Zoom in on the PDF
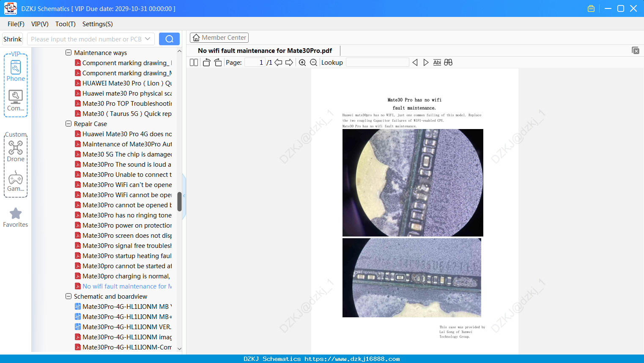The width and height of the screenshot is (644, 363). pyautogui.click(x=302, y=63)
